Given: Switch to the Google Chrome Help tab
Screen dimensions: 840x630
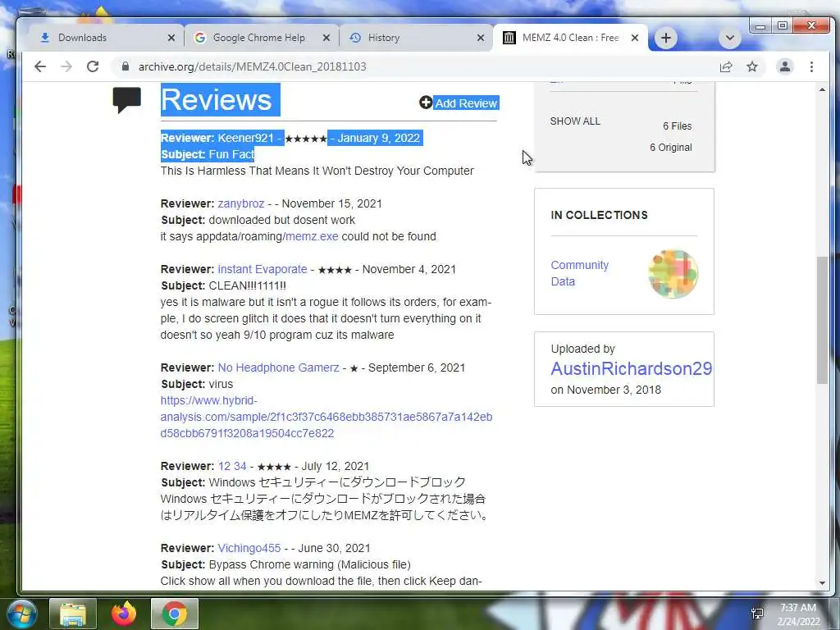Looking at the screenshot, I should click(262, 38).
